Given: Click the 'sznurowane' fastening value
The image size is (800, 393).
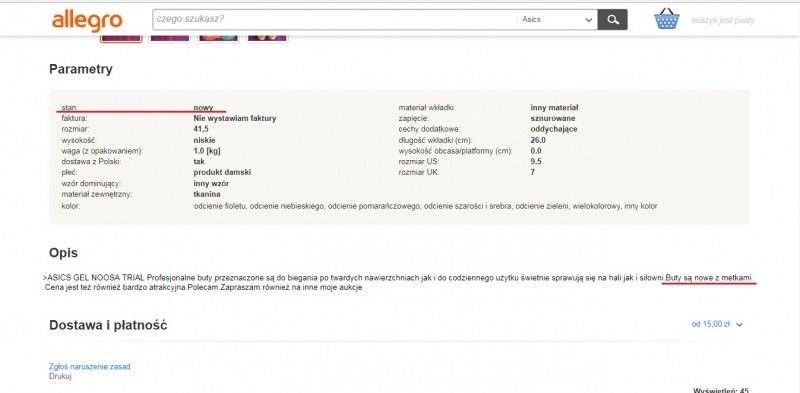Looking at the screenshot, I should (553, 118).
